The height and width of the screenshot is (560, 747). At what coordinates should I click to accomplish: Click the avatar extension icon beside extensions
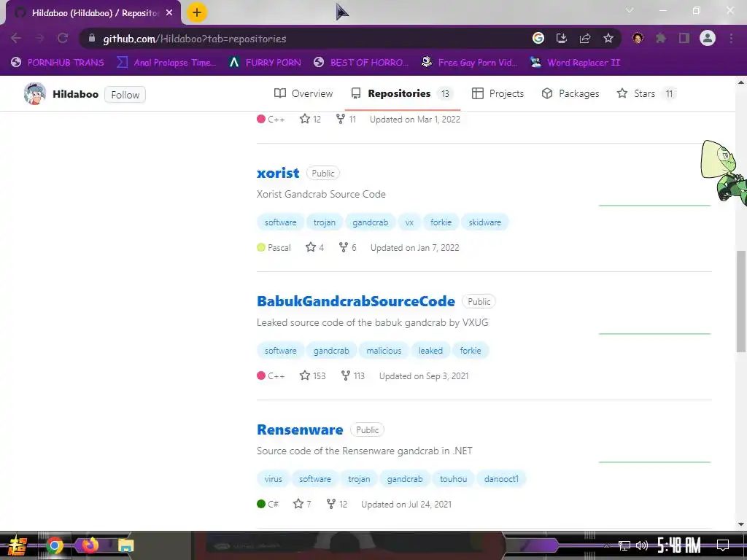point(638,38)
